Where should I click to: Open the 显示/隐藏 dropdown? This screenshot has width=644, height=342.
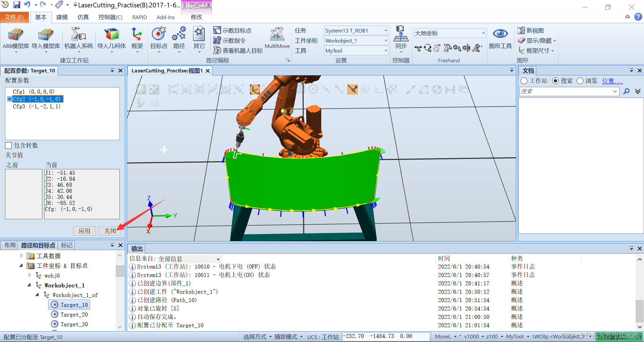[537, 41]
